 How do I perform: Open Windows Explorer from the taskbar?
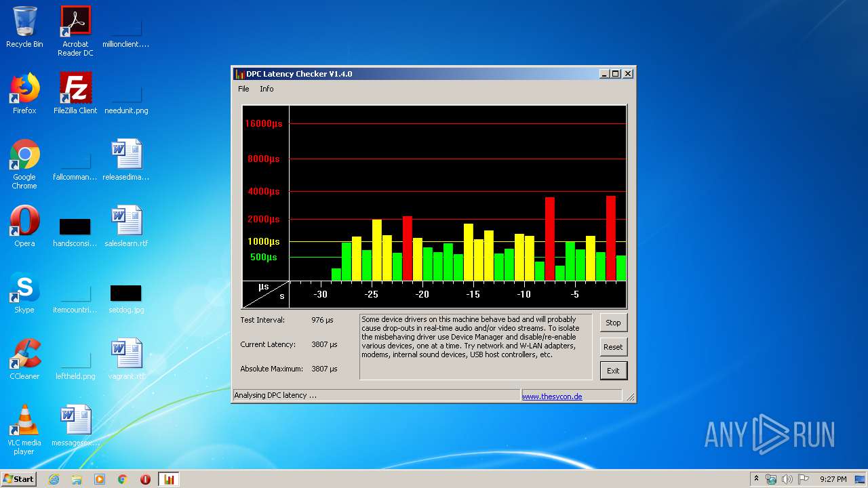coord(77,479)
